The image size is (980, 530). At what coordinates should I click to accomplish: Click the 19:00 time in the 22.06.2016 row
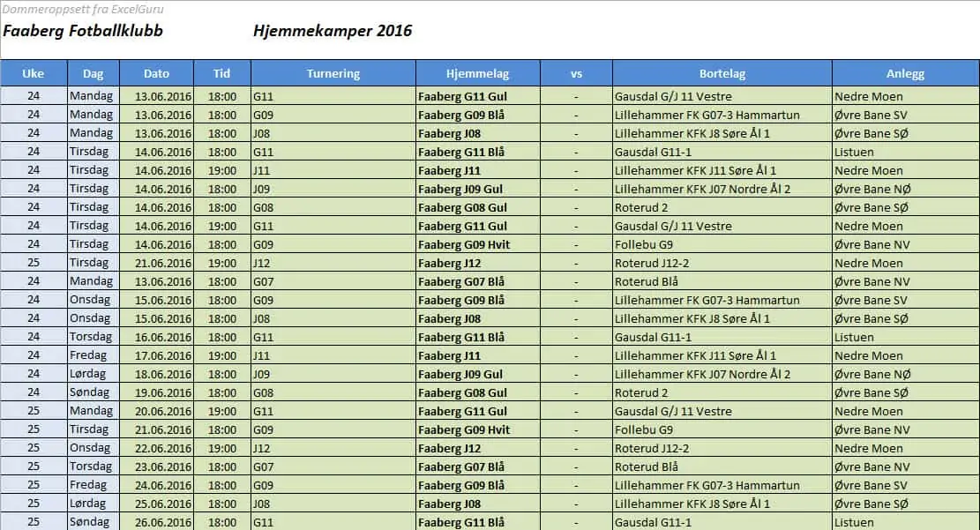click(222, 448)
